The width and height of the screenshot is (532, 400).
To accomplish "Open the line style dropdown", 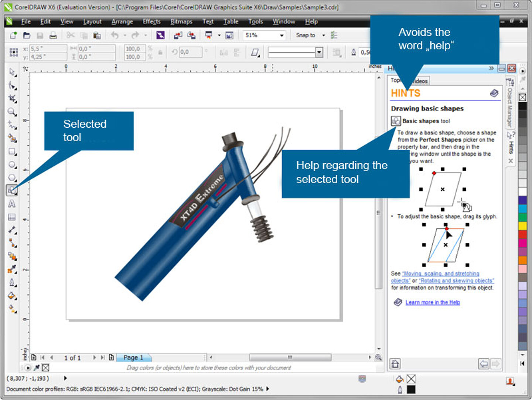I will 319,52.
